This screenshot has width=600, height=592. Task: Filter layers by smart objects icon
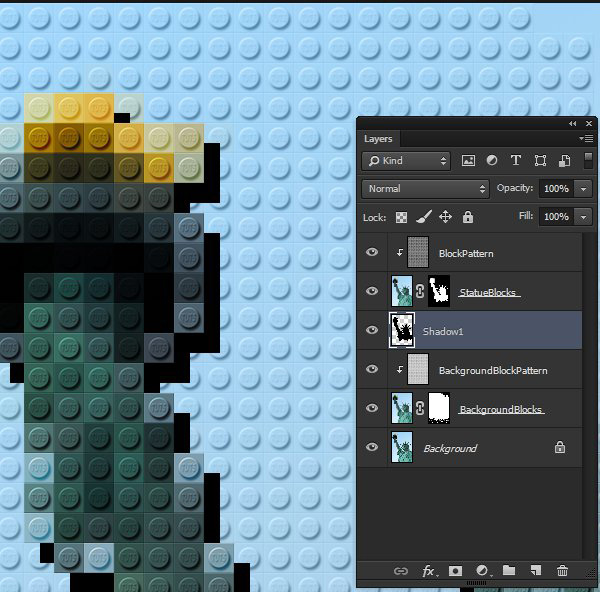[564, 160]
